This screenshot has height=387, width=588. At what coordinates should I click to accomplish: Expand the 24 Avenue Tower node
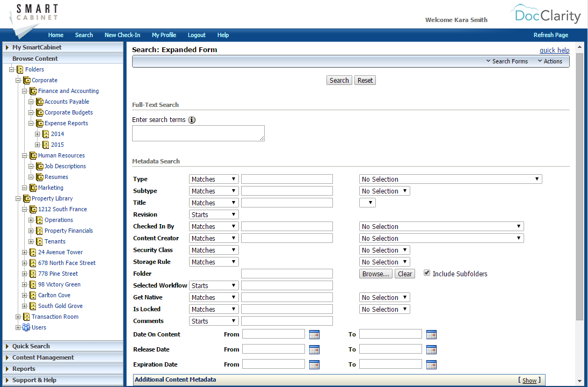24,252
